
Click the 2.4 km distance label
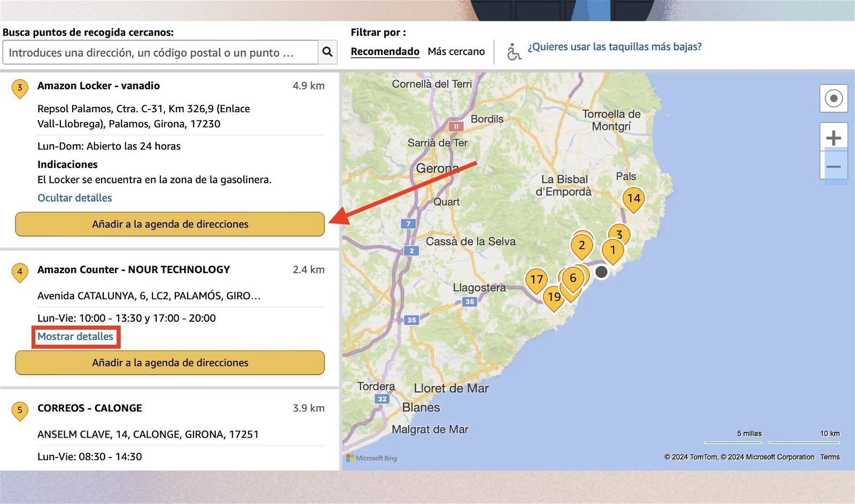308,269
